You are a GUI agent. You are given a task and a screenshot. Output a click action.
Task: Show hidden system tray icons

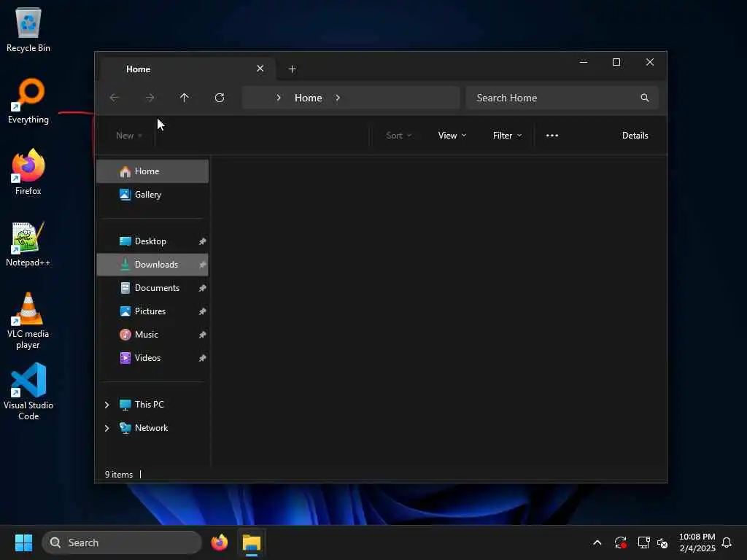tap(597, 542)
